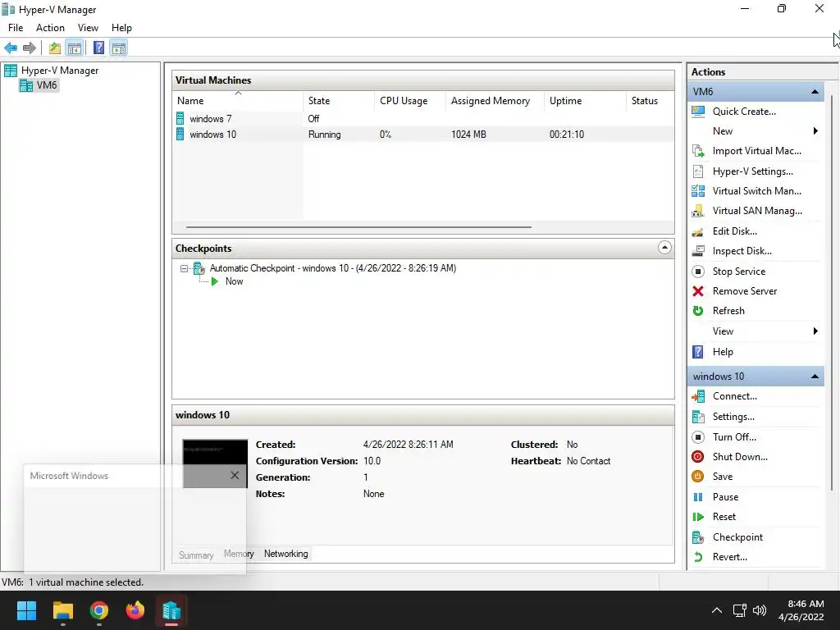
Task: Open the View menu
Action: (x=88, y=28)
